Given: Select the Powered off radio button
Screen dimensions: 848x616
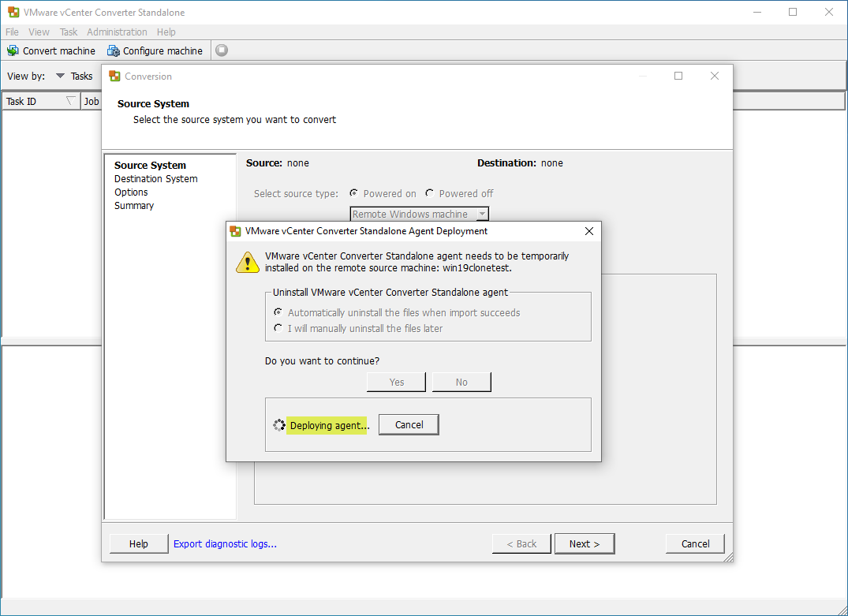Looking at the screenshot, I should pyautogui.click(x=429, y=193).
